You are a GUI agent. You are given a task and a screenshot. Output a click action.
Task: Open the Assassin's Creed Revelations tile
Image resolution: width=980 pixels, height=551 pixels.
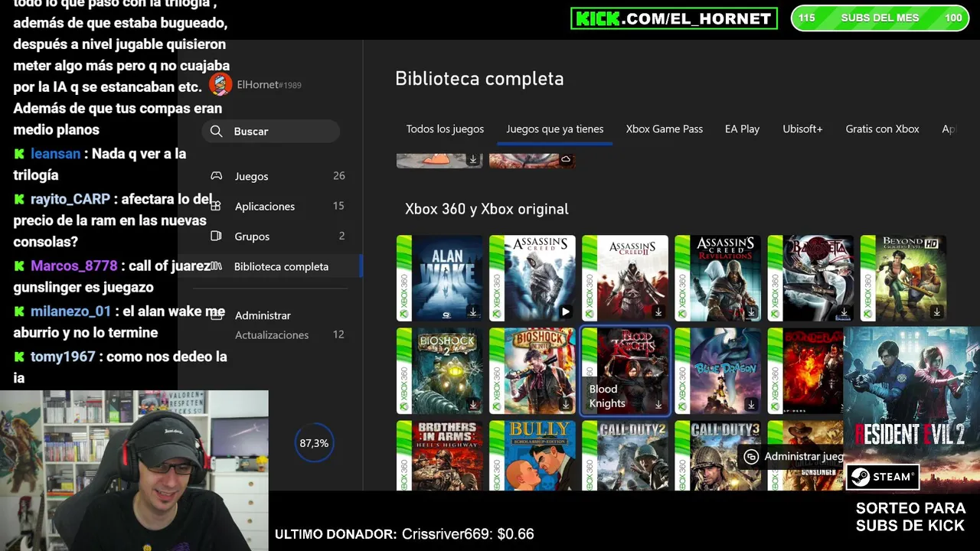coord(717,278)
